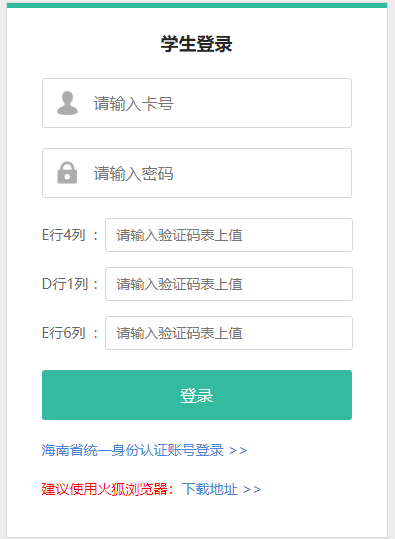This screenshot has width=395, height=539.
Task: Select the D行1列 verification code field
Action: [x=229, y=284]
